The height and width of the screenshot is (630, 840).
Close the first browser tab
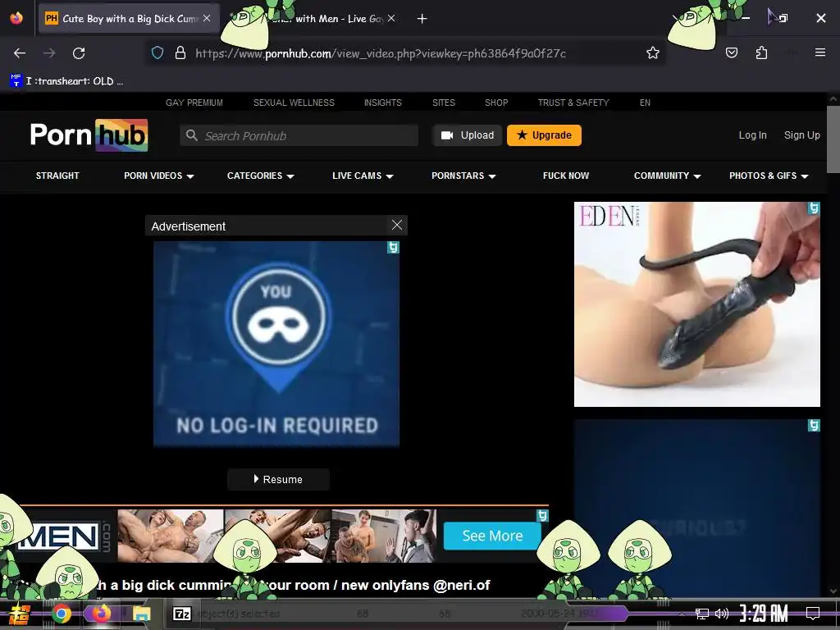[x=207, y=18]
